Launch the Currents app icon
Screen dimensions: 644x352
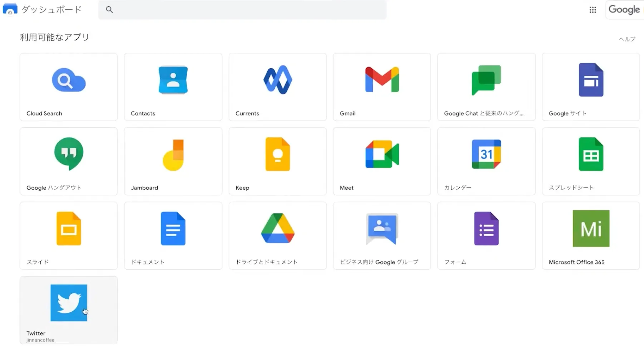click(278, 80)
